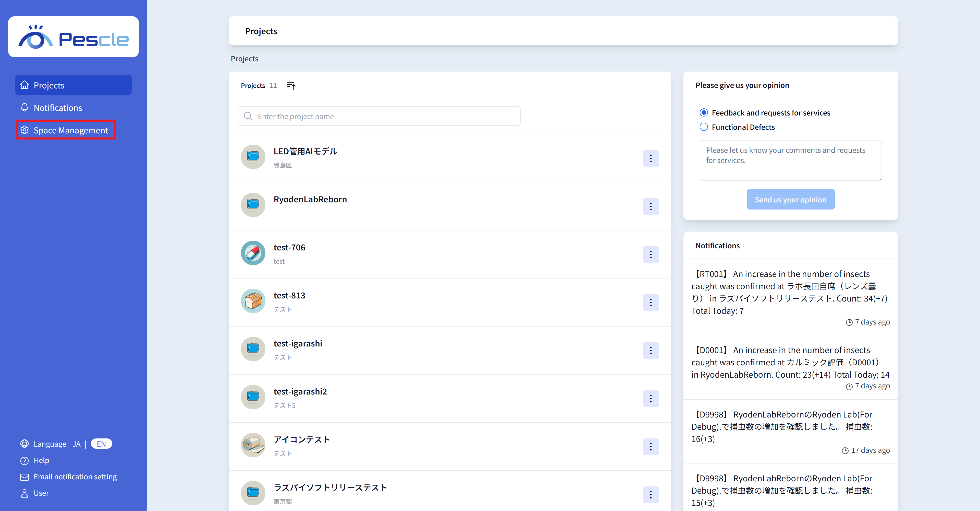The width and height of the screenshot is (980, 511).
Task: Open the more options menu for RyodenLabReborn
Action: pos(651,206)
